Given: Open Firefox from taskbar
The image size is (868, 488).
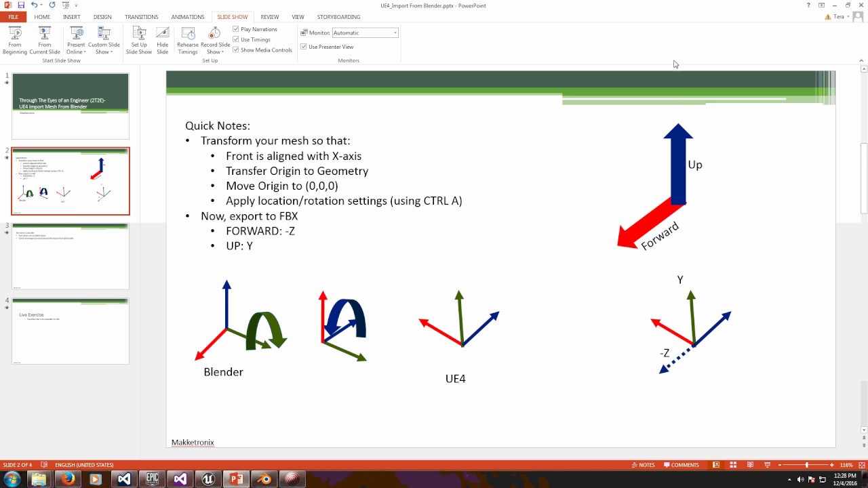Looking at the screenshot, I should (x=67, y=479).
